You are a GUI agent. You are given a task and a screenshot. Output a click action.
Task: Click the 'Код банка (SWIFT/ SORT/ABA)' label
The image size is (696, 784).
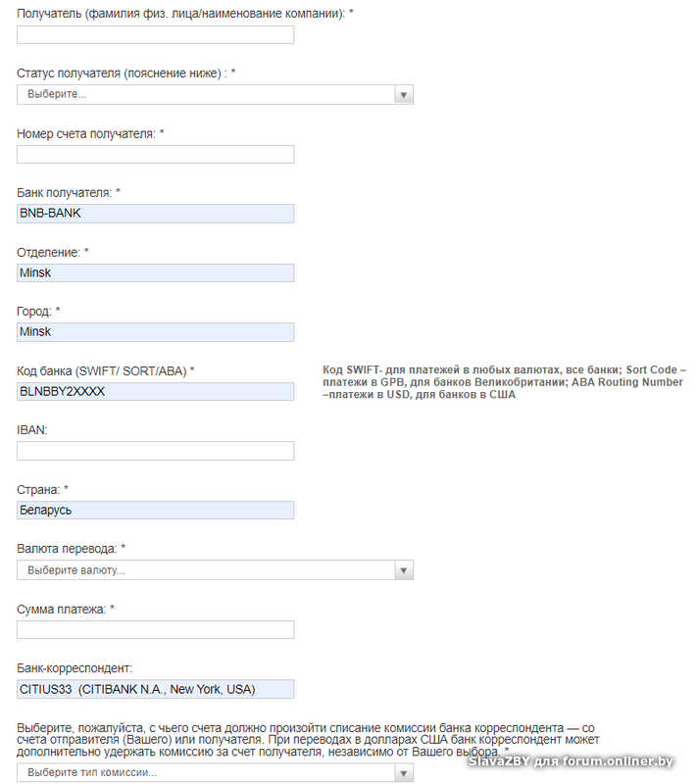pos(106,370)
